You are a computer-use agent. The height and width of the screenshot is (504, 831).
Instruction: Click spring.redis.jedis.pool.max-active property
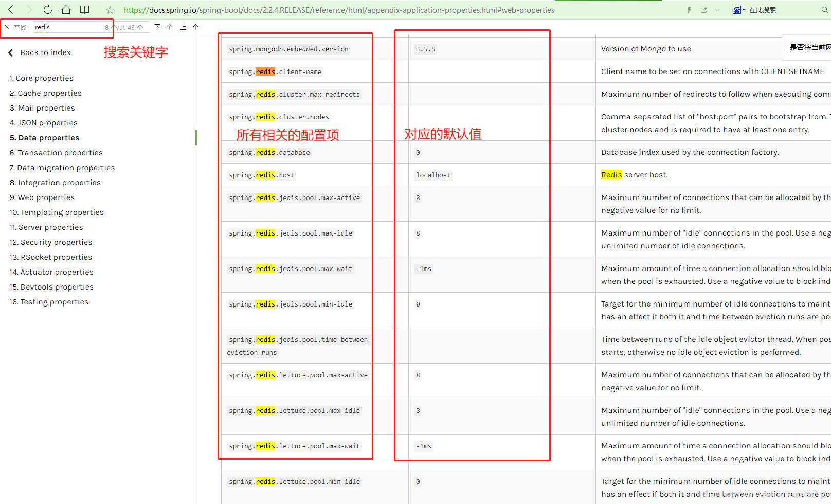[x=294, y=198]
